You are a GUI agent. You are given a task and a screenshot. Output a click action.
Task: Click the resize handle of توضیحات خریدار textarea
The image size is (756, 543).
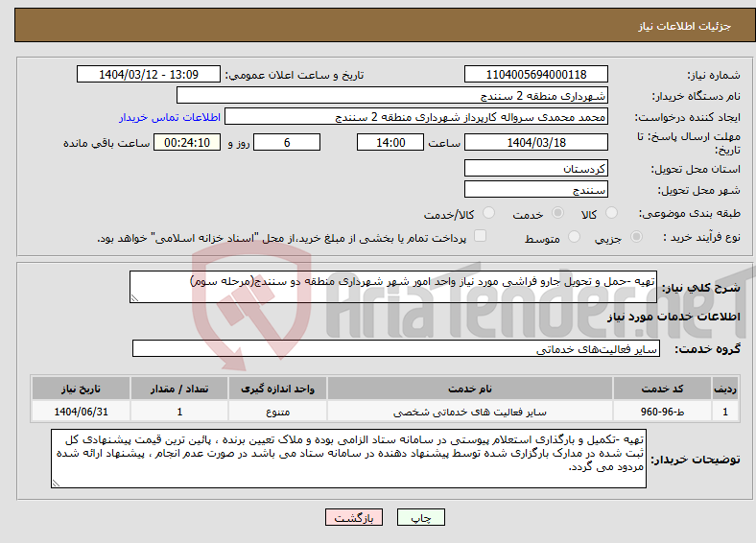56,484
